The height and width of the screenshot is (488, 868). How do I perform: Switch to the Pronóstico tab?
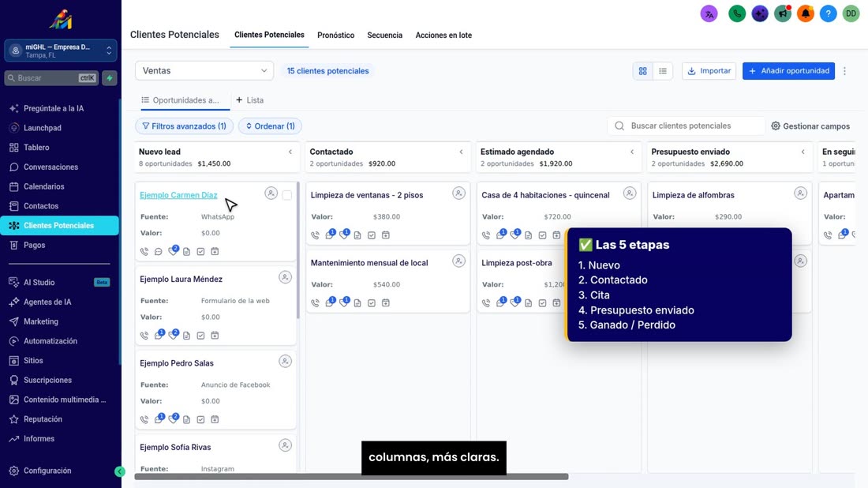[x=335, y=36]
